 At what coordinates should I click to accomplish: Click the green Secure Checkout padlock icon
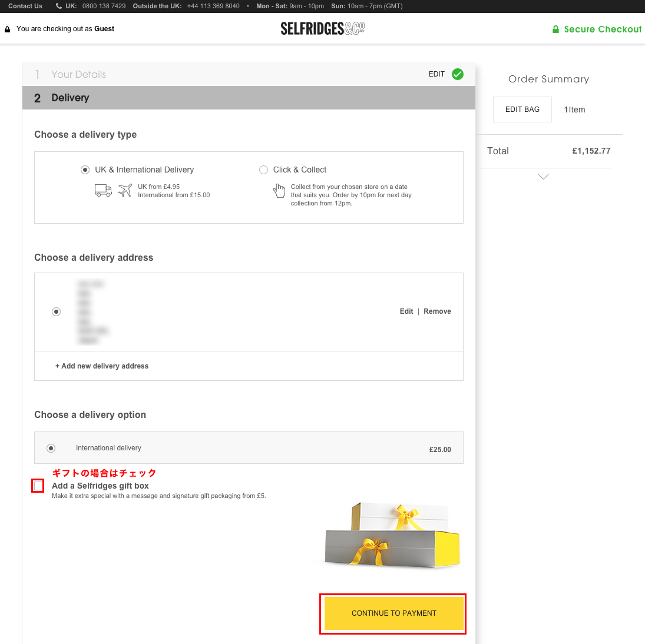click(555, 29)
